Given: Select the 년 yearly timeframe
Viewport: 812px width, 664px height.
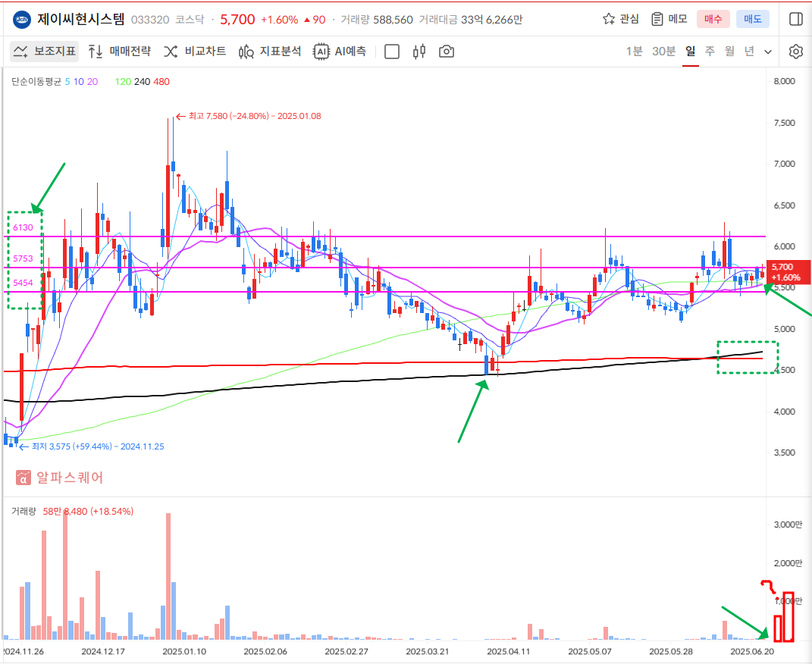Looking at the screenshot, I should pyautogui.click(x=749, y=52).
